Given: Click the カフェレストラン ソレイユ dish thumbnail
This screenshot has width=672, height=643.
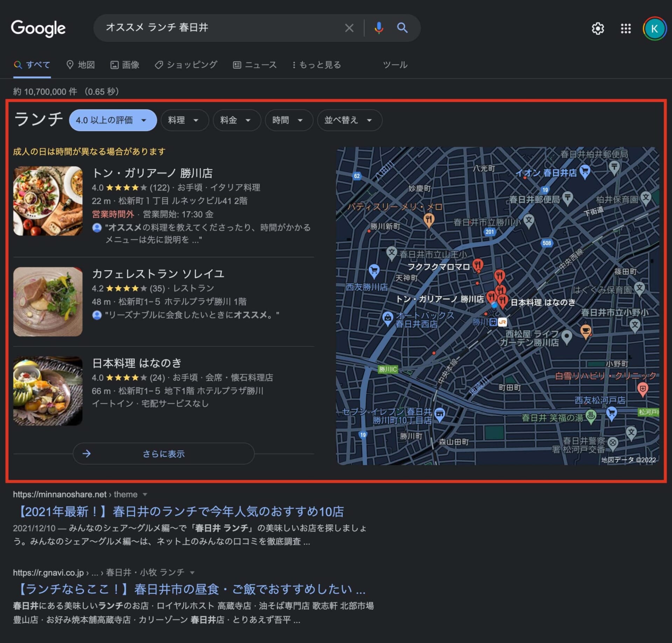Looking at the screenshot, I should pos(48,302).
